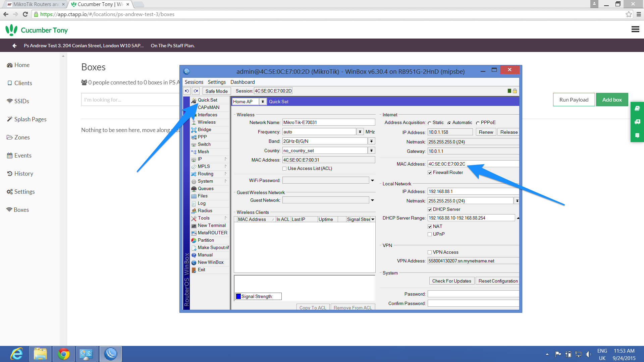Enable the UPnP checkbox
This screenshot has height=362, width=644.
pyautogui.click(x=430, y=234)
